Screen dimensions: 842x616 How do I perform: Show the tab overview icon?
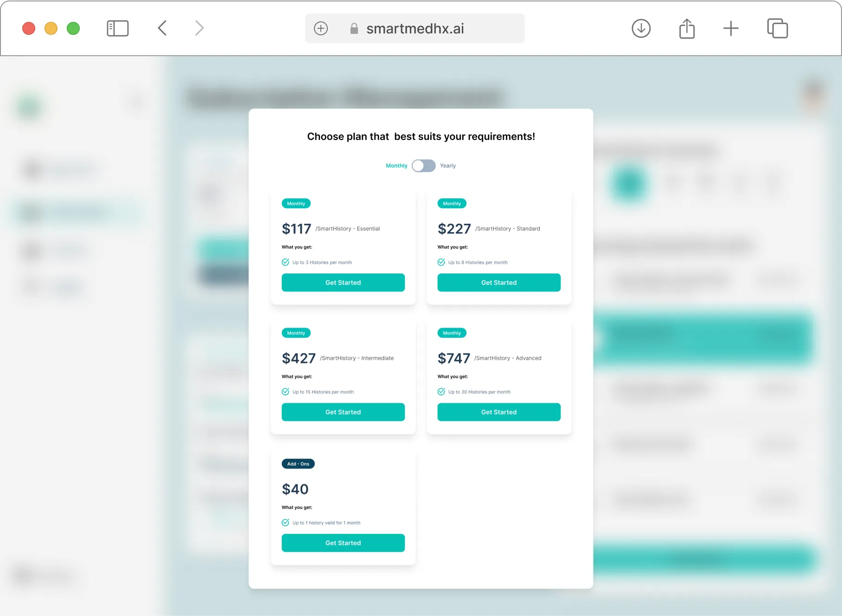point(778,28)
